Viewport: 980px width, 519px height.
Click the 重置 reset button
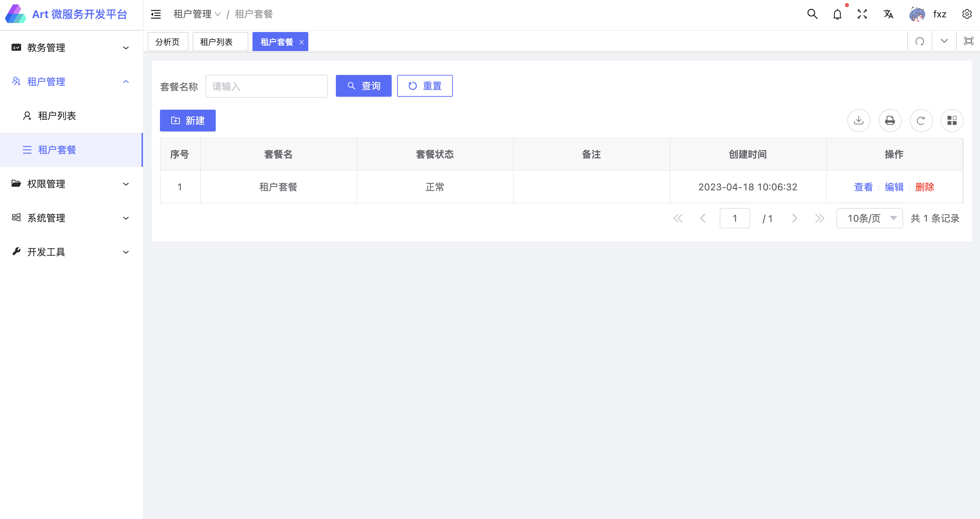click(x=425, y=86)
